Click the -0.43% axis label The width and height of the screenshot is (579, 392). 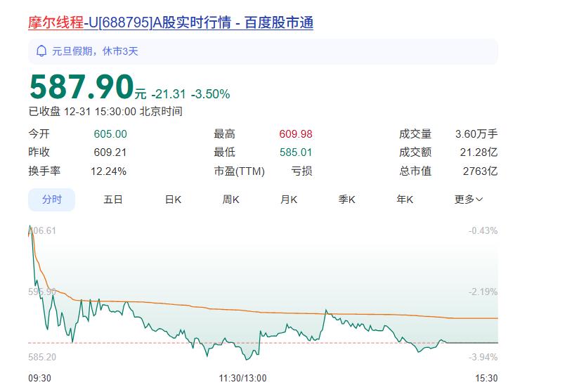pos(483,231)
